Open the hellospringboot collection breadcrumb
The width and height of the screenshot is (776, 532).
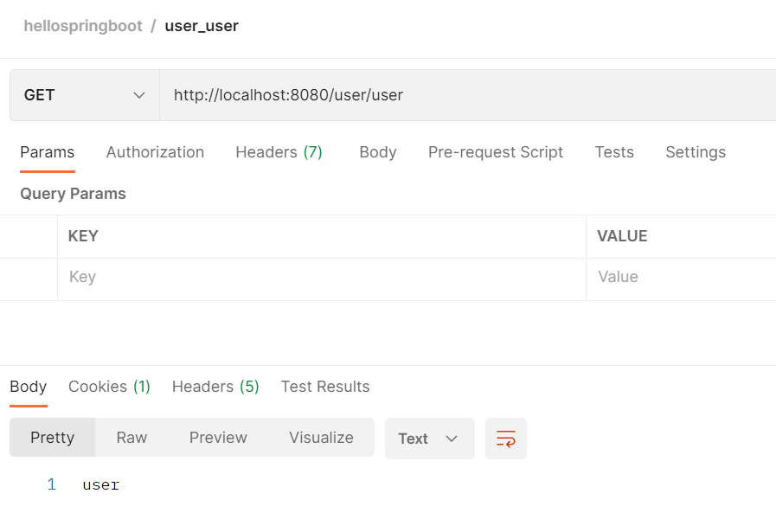point(83,26)
